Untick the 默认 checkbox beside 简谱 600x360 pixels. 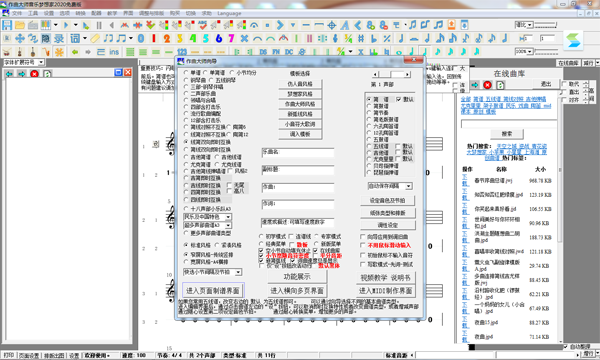pos(399,99)
